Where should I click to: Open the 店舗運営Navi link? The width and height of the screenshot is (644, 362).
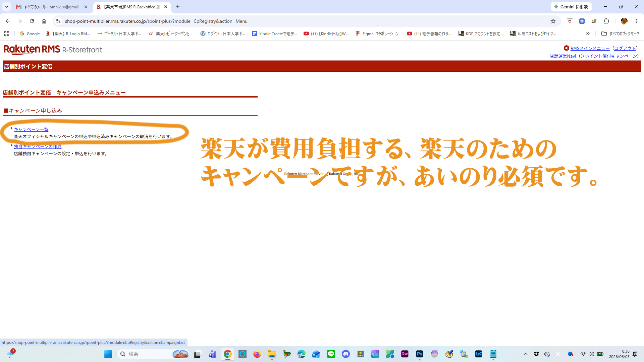coord(562,56)
